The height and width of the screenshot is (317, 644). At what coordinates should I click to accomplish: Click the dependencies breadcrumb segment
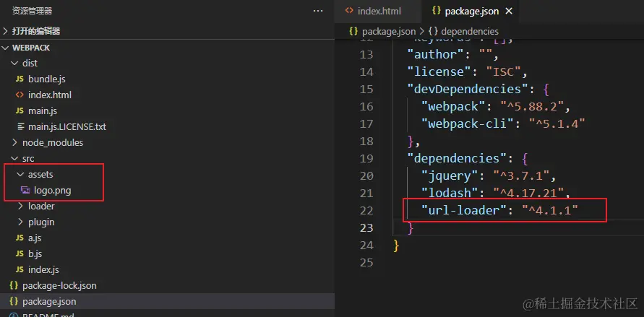click(x=469, y=31)
